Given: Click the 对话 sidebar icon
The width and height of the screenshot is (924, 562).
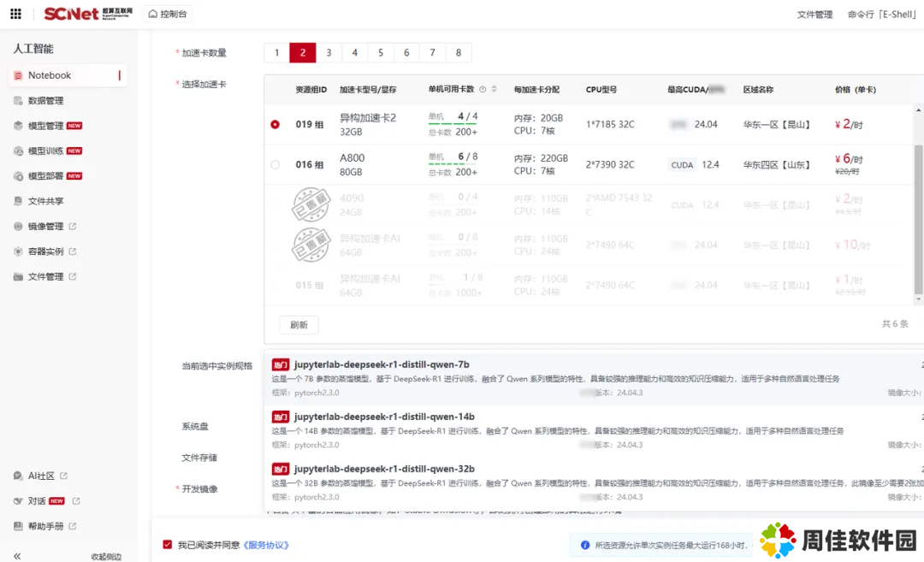Looking at the screenshot, I should point(18,500).
